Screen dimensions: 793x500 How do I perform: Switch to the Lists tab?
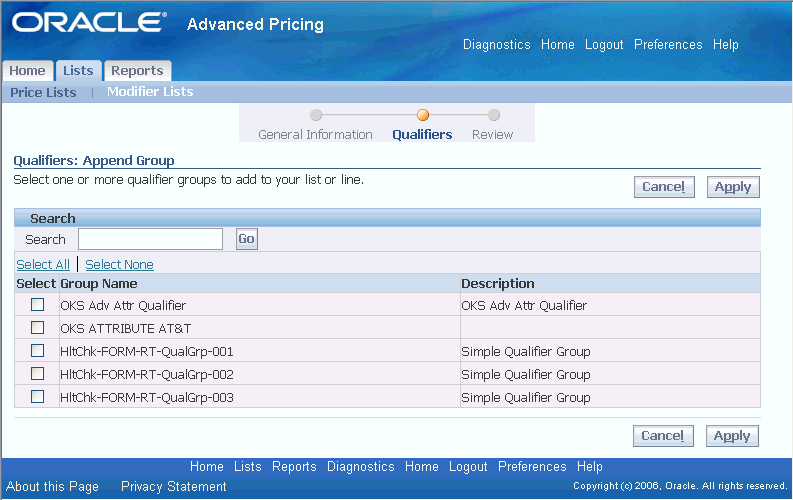point(78,71)
